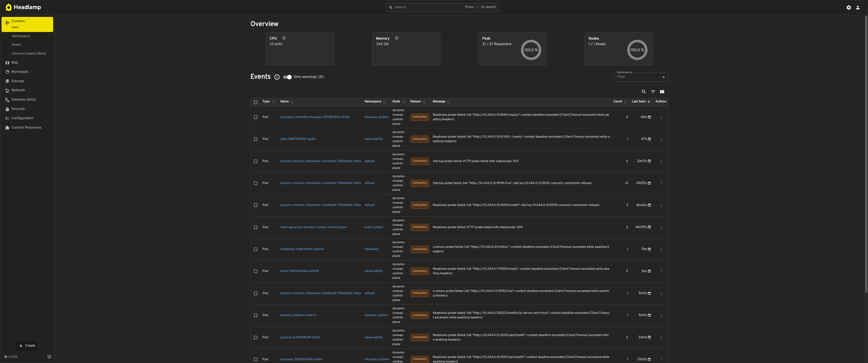
Task: Click the Headlamp logo
Action: point(23,7)
